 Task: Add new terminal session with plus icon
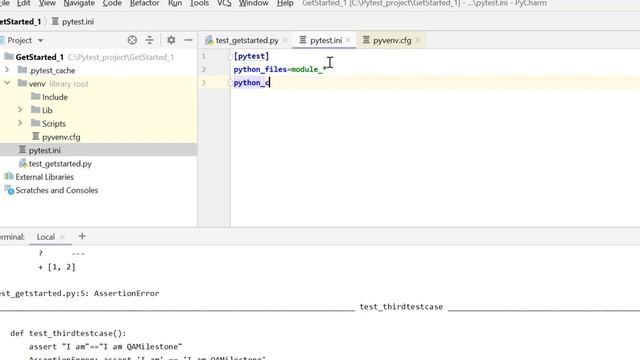[82, 236]
